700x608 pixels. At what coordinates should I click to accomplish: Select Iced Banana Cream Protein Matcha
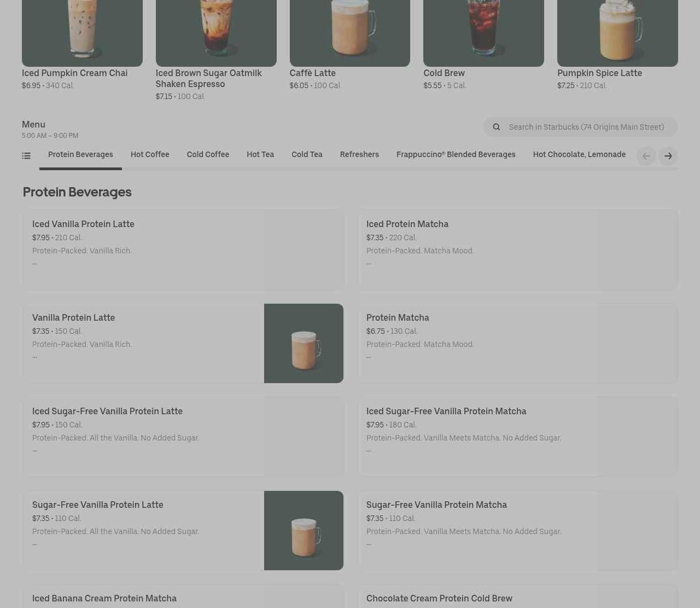pos(183,597)
